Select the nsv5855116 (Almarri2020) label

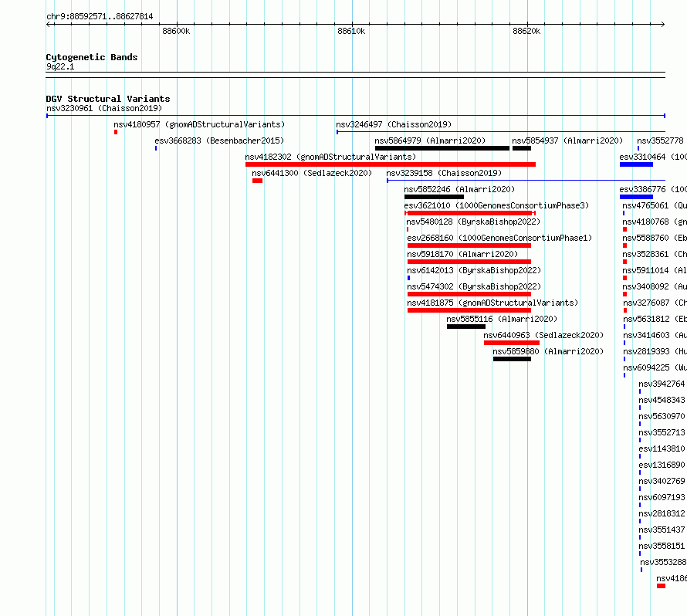502,319
